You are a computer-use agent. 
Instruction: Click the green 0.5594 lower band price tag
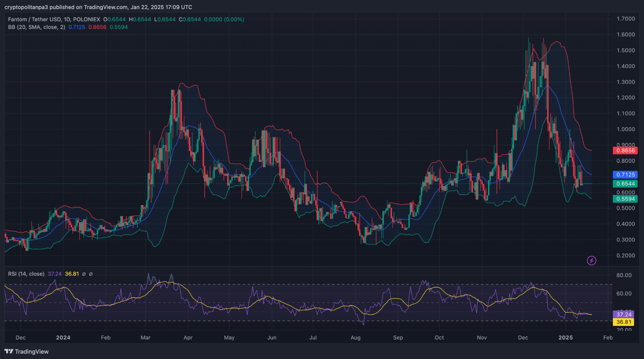(x=625, y=199)
